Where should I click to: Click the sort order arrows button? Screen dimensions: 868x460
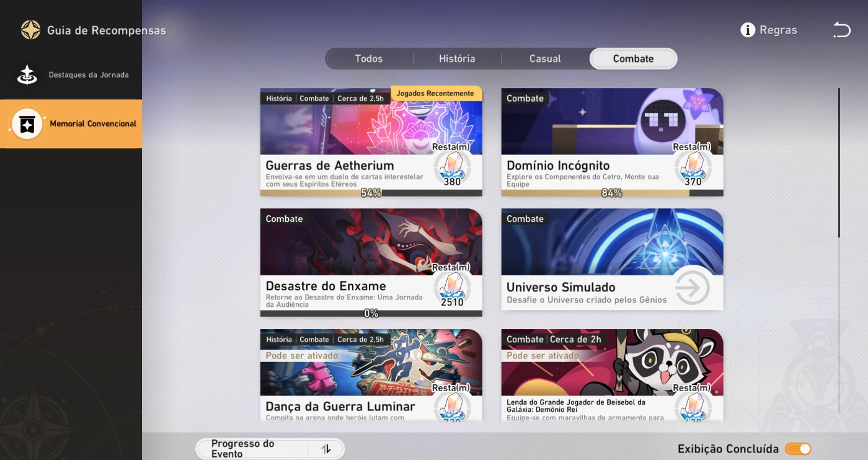(x=326, y=449)
